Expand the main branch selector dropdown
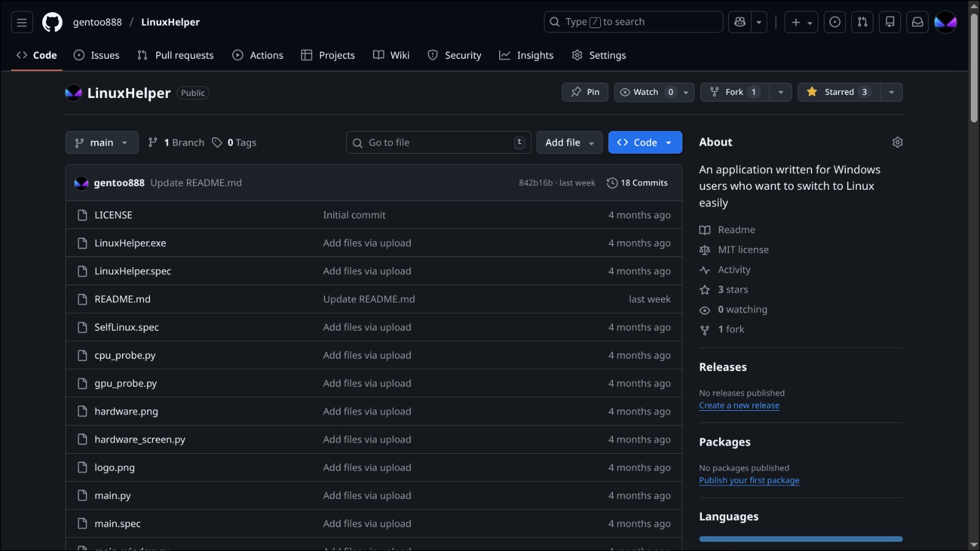Viewport: 980px width, 551px height. 102,142
